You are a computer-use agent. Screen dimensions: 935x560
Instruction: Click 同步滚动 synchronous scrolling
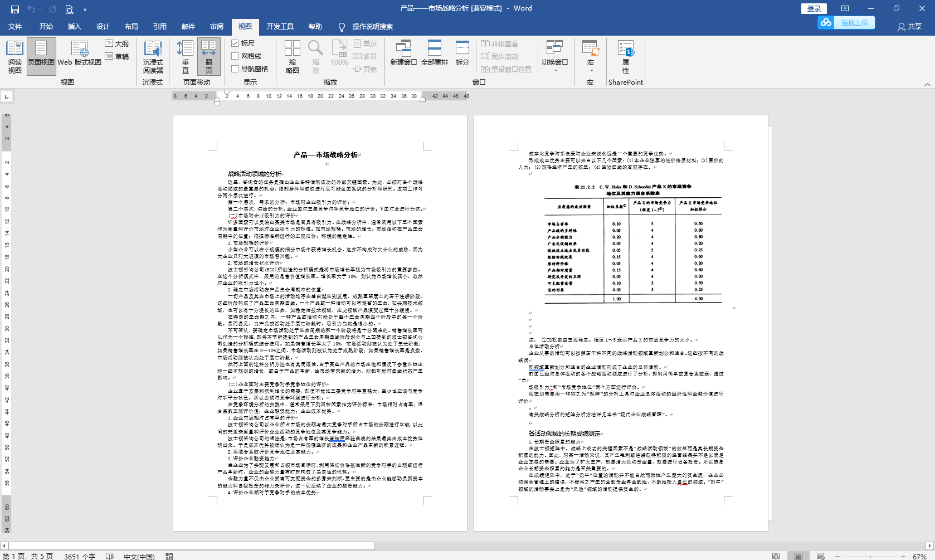tap(500, 56)
